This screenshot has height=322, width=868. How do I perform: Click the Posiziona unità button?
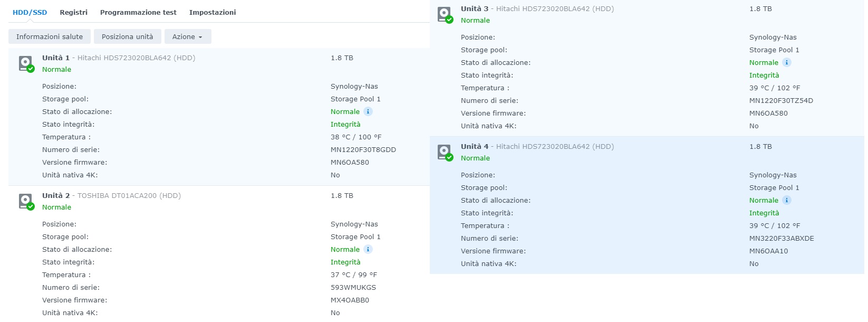pos(127,36)
